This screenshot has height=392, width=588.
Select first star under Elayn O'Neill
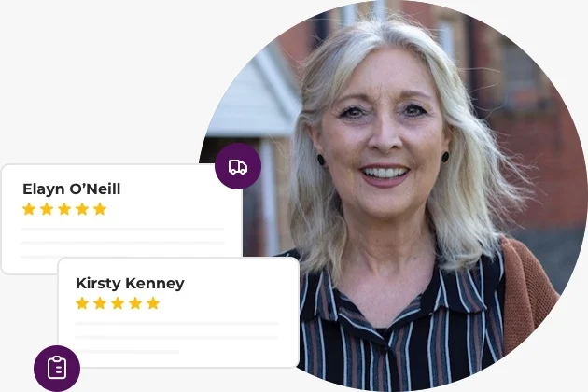pos(29,209)
